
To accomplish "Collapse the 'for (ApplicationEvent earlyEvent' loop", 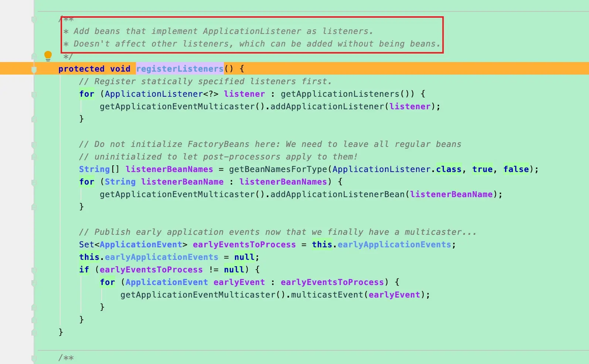I will (x=34, y=283).
